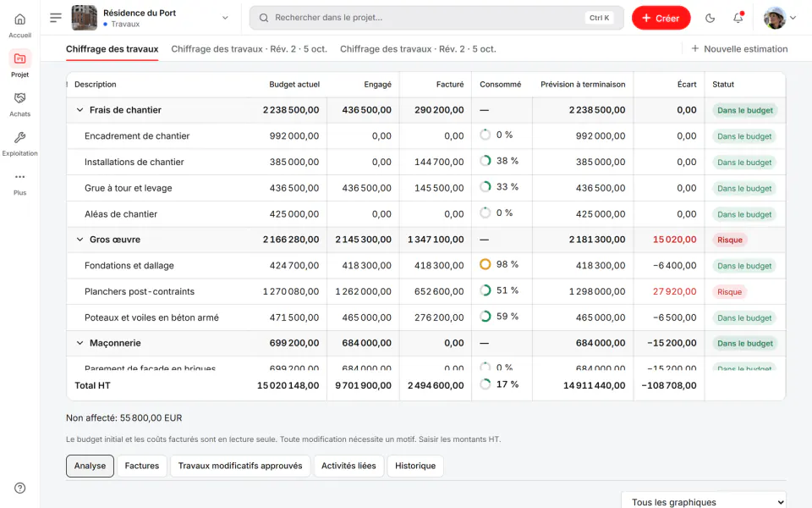812x508 pixels.
Task: Select the Grue à tour et levage row
Action: tap(425, 188)
